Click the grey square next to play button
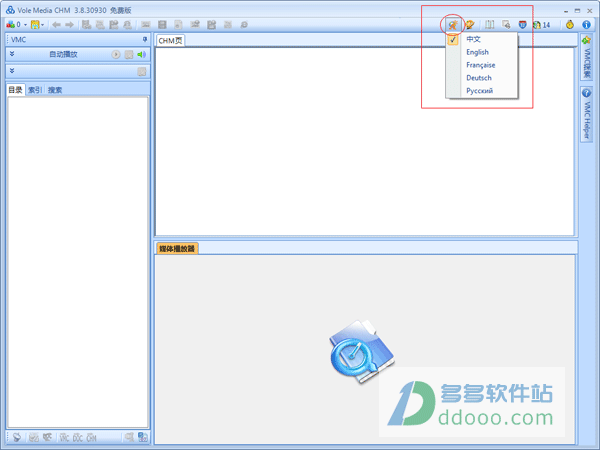This screenshot has height=450, width=600. 129,54
